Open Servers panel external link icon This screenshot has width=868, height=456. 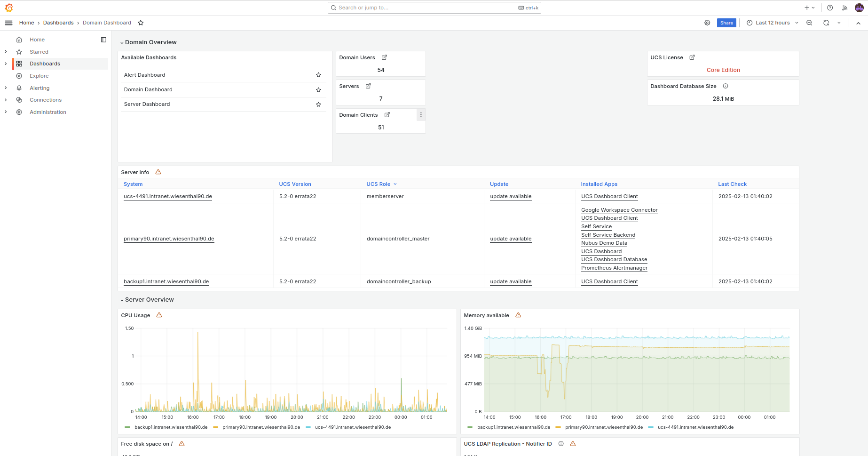coord(368,86)
